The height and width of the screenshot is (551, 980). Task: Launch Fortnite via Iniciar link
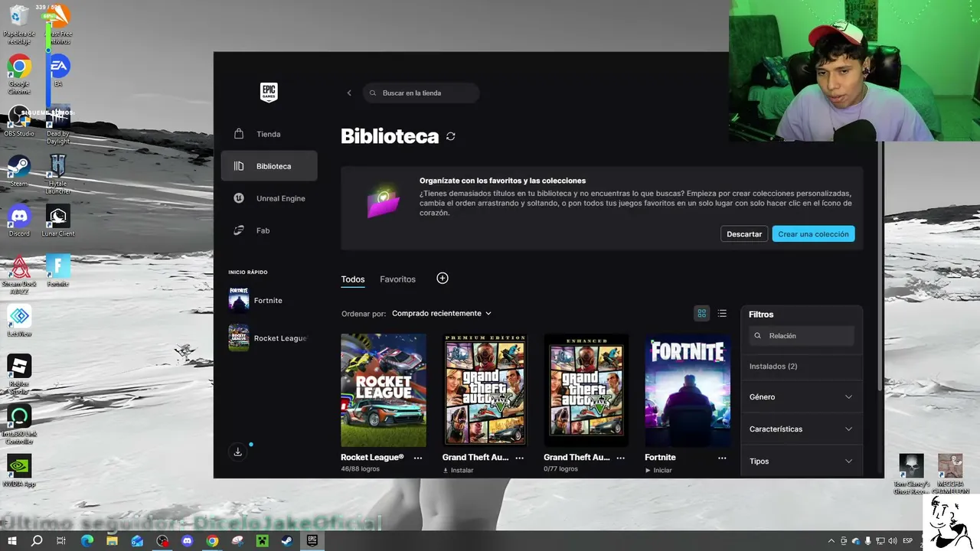click(x=658, y=470)
